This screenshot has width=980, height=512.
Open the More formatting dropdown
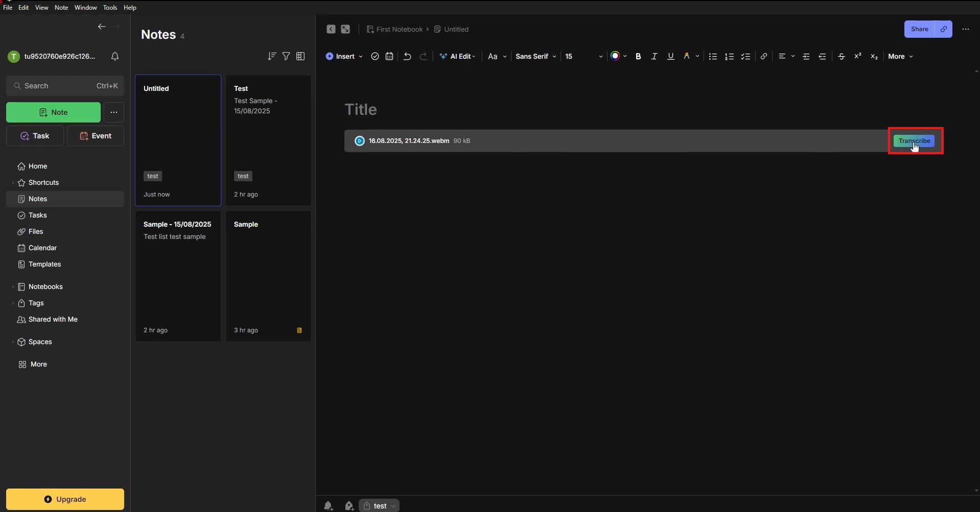click(x=900, y=57)
